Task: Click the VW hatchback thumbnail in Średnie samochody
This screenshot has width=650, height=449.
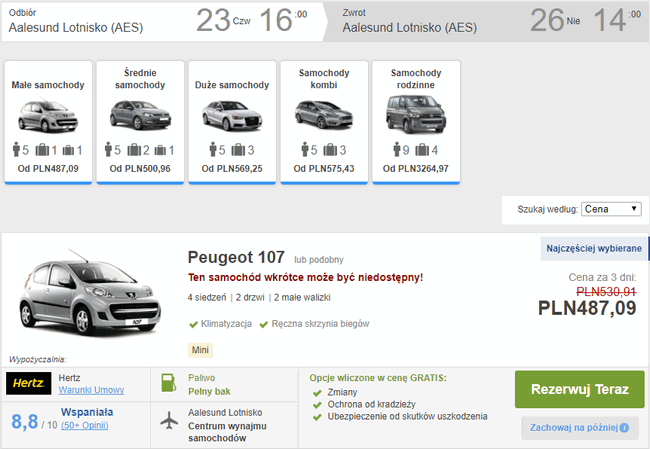Action: [x=140, y=114]
